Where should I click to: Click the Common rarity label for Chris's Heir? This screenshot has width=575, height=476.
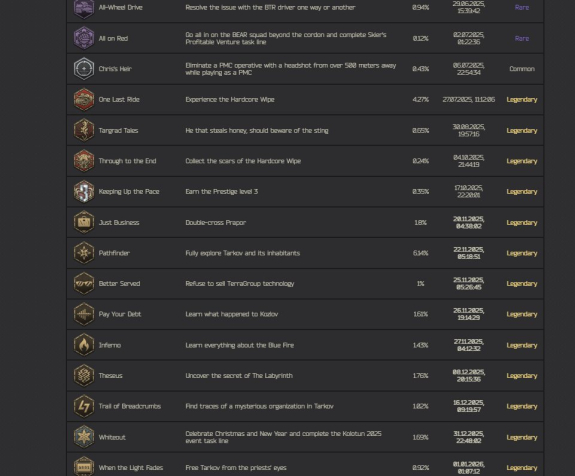point(522,69)
